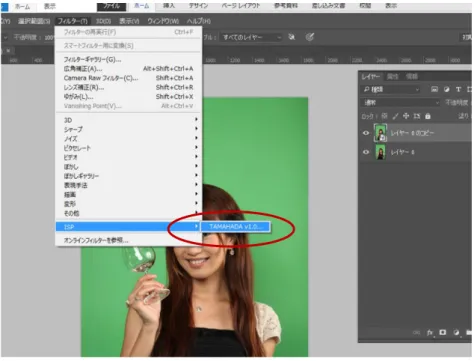Click the Word 差し込み文書 ribbon tab
The image size is (474, 361).
pyautogui.click(x=328, y=6)
